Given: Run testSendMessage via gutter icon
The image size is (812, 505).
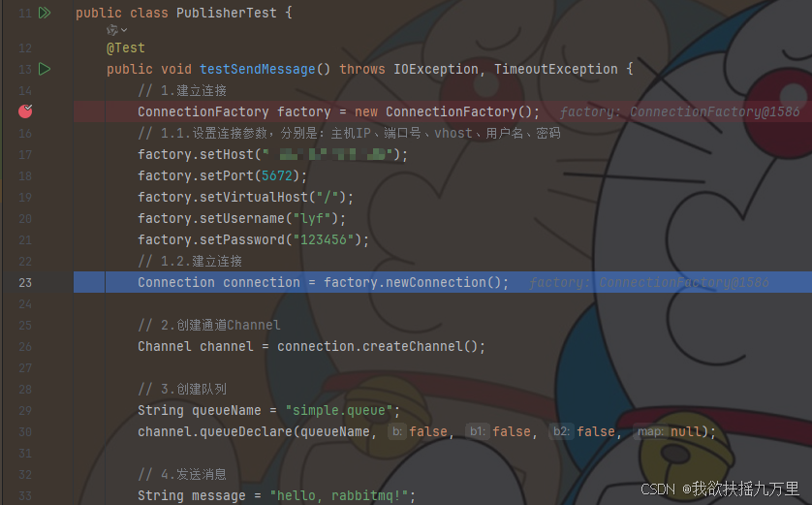Looking at the screenshot, I should (x=45, y=69).
